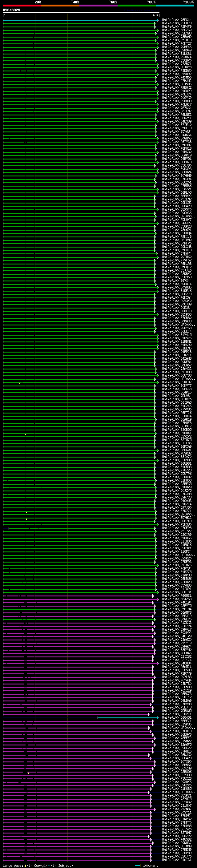Select the UniRef100_C6NJK0 label
The height and width of the screenshot is (868, 197).
pos(176,755)
